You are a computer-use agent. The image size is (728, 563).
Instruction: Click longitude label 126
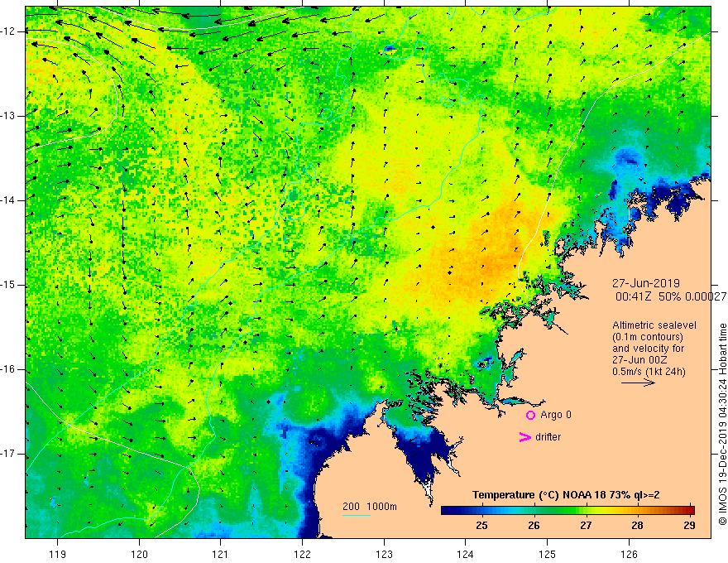tap(629, 554)
